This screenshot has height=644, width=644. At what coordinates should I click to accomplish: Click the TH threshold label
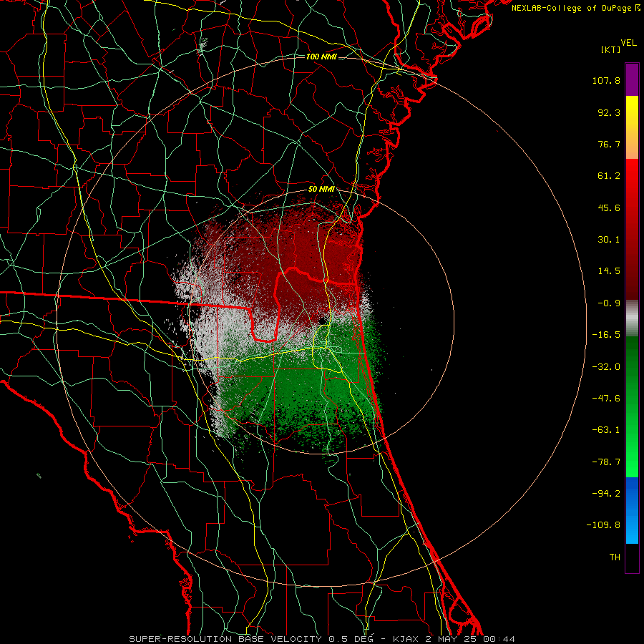coord(615,557)
